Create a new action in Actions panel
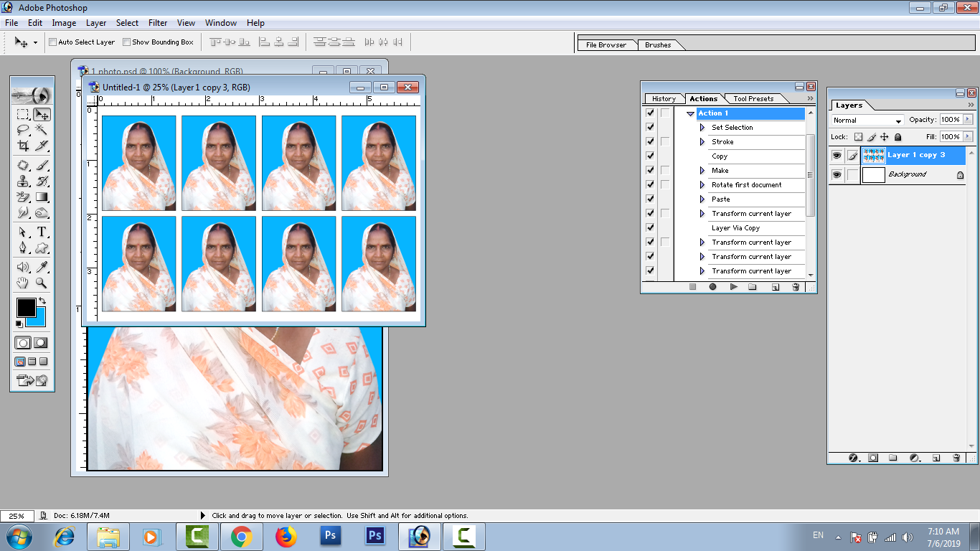Screen dimensions: 980x551 coord(775,287)
